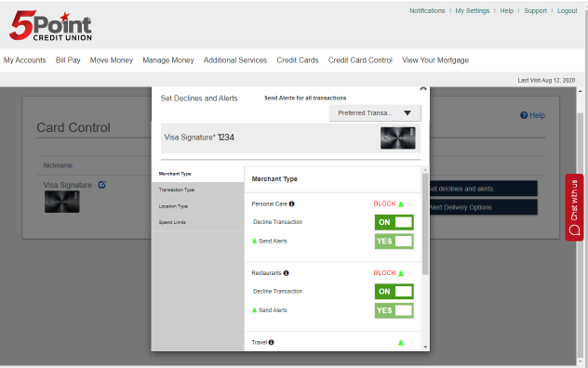
Task: Click the Travel alert bell icon
Action: pyautogui.click(x=401, y=343)
